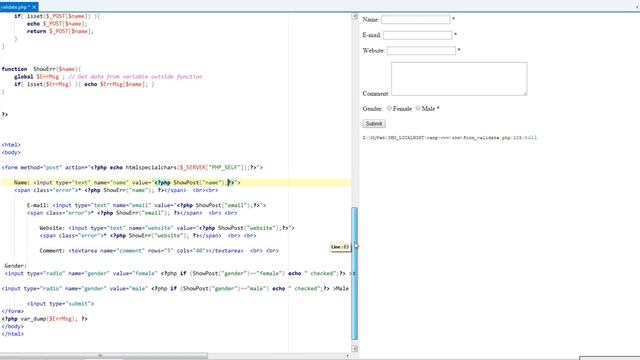Click the Comment textarea code line
640x360 pixels.
coord(159,251)
